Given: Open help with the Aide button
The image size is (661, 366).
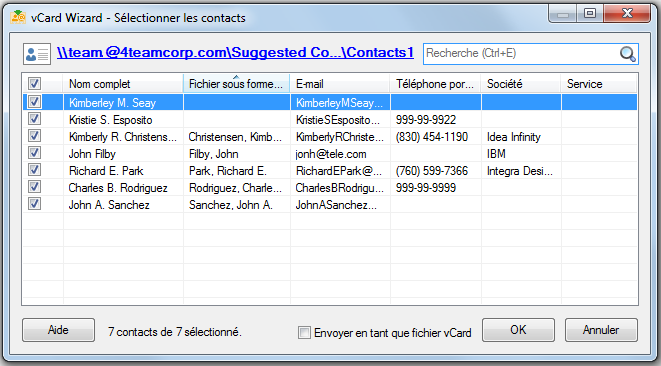Looking at the screenshot, I should click(x=58, y=330).
